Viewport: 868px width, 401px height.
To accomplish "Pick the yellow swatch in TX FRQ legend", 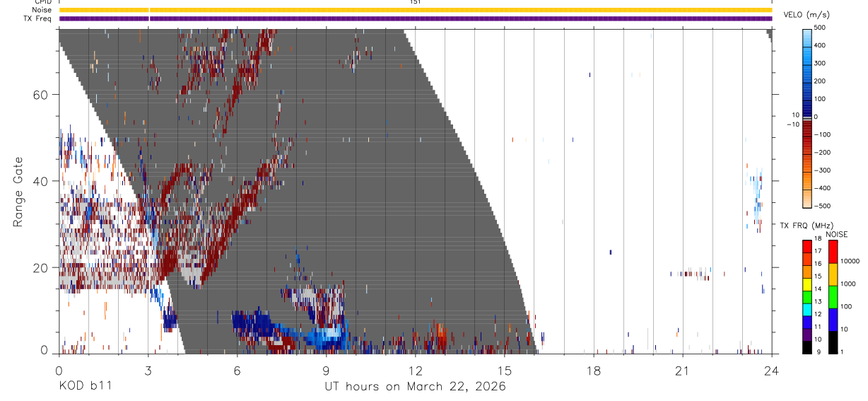I will coord(807,284).
